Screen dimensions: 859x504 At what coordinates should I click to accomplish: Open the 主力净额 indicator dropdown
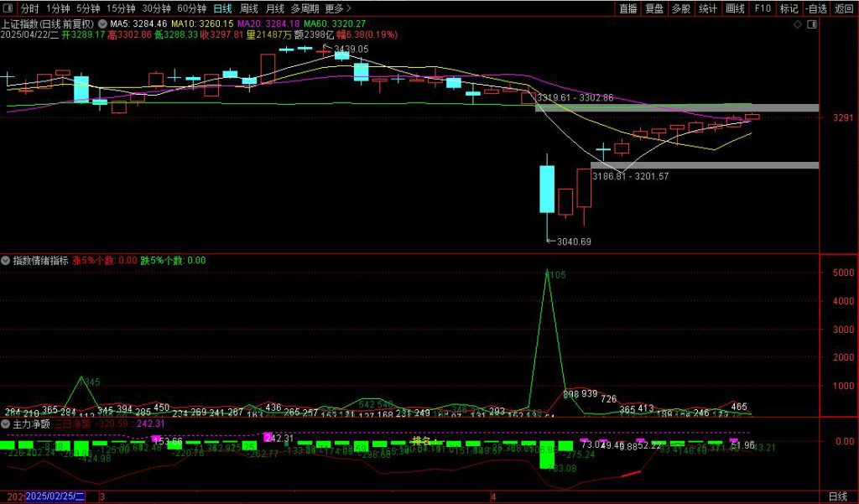tap(6, 424)
